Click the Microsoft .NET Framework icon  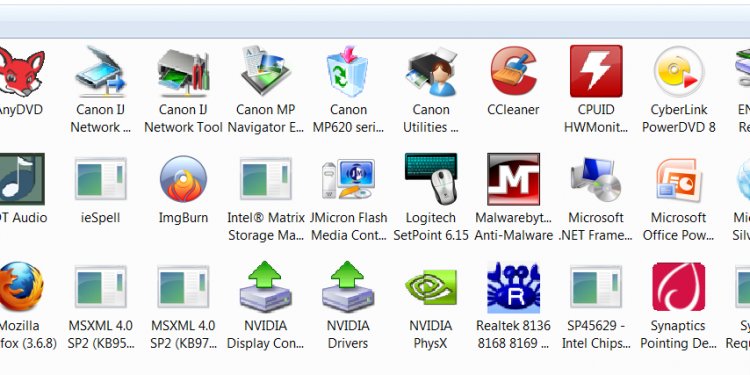click(x=596, y=179)
